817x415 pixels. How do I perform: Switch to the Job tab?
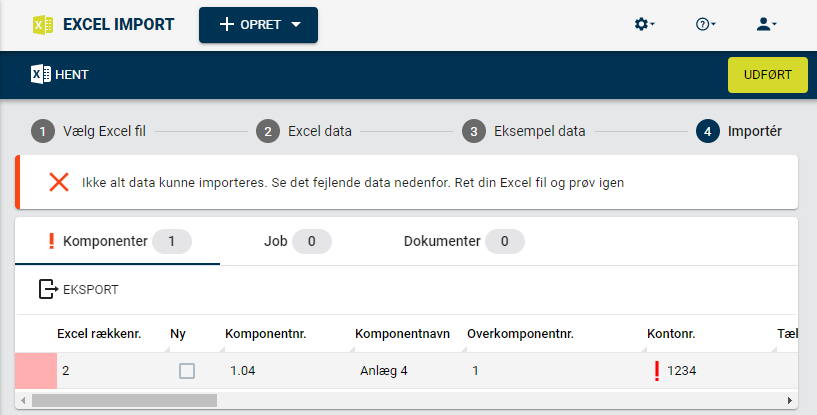297,241
